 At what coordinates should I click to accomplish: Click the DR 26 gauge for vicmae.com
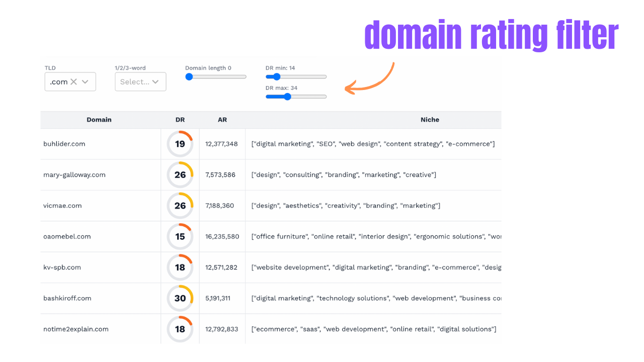coord(180,206)
